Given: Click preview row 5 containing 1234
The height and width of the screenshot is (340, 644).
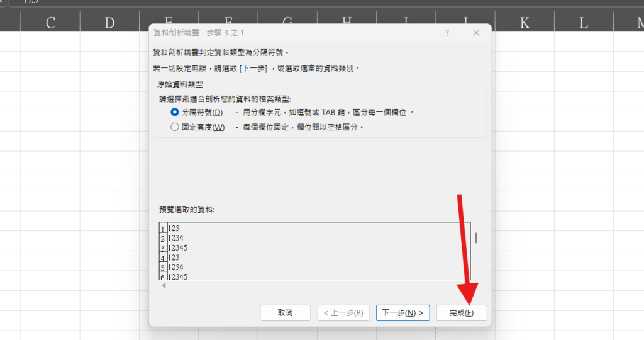Looking at the screenshot, I should (175, 268).
